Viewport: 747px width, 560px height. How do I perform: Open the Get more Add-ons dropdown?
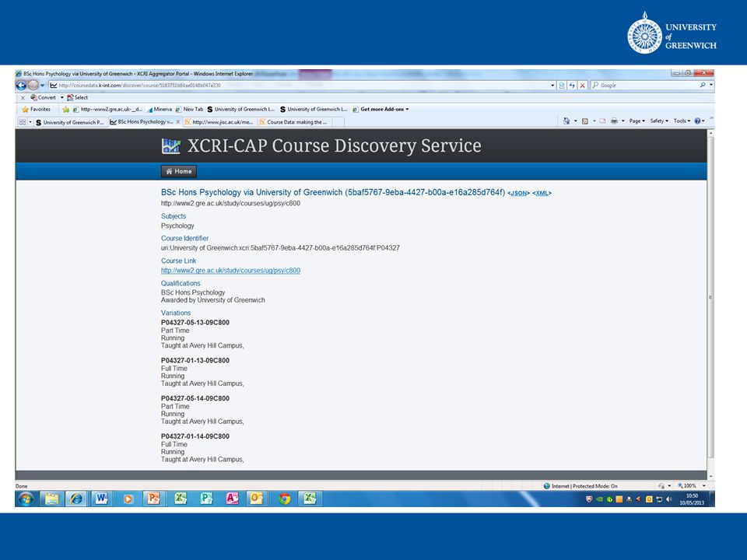381,110
